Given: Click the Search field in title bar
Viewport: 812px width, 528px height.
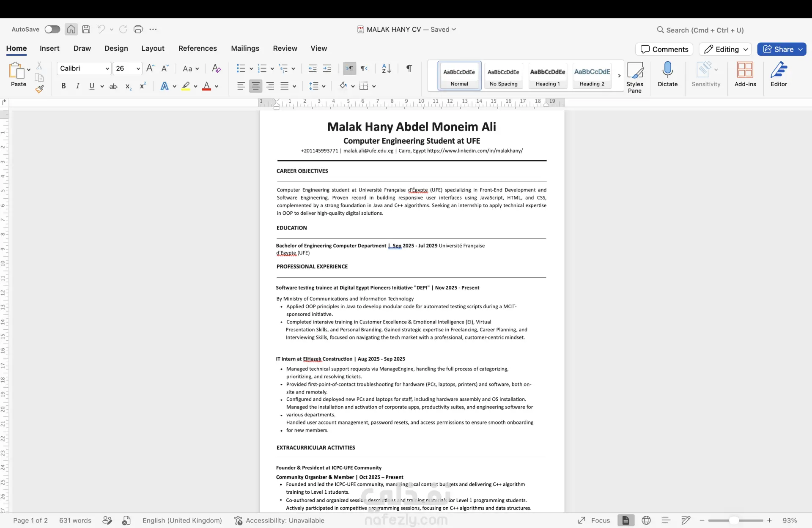Looking at the screenshot, I should [x=700, y=30].
